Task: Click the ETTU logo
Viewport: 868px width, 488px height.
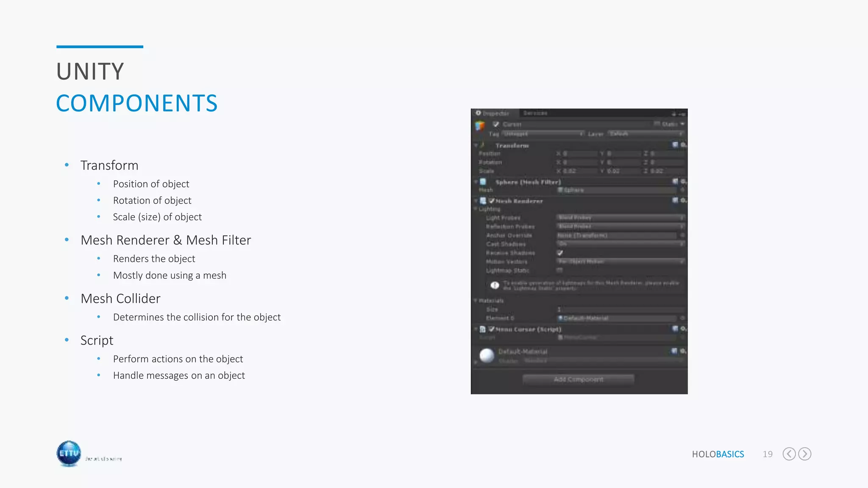Action: [69, 453]
